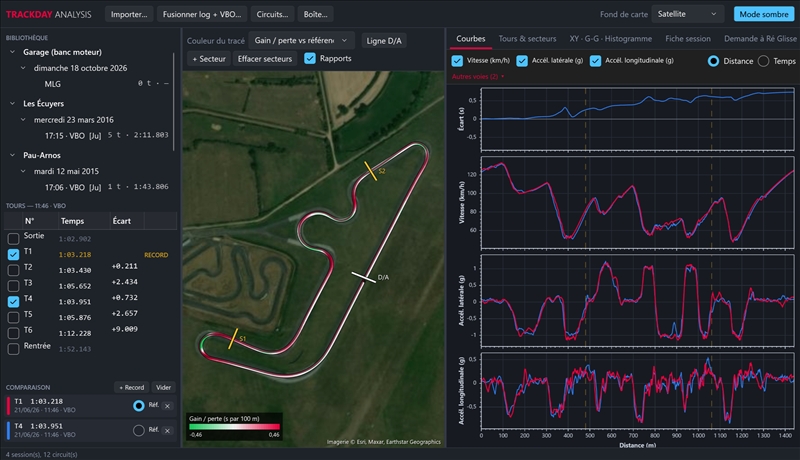Viewport: 800px width, 460px height.
Task: Open XY · G-G · Histogramme tab
Action: pyautogui.click(x=611, y=39)
